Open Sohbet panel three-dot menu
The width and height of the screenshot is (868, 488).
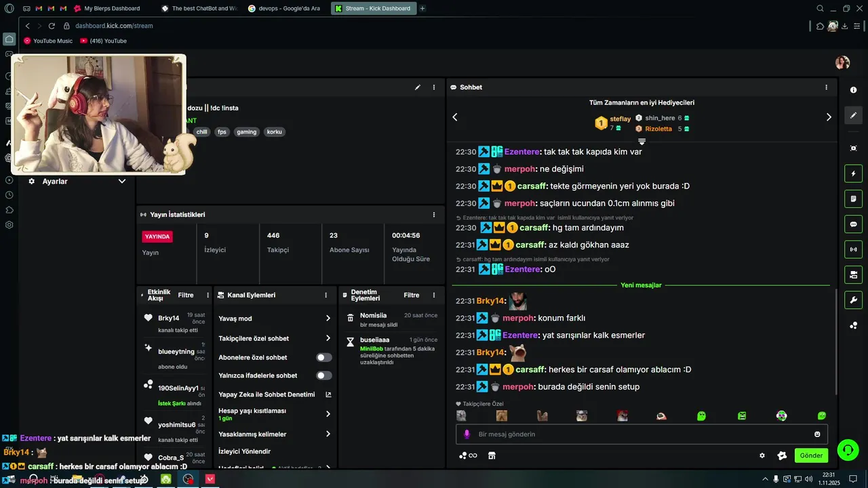(826, 87)
